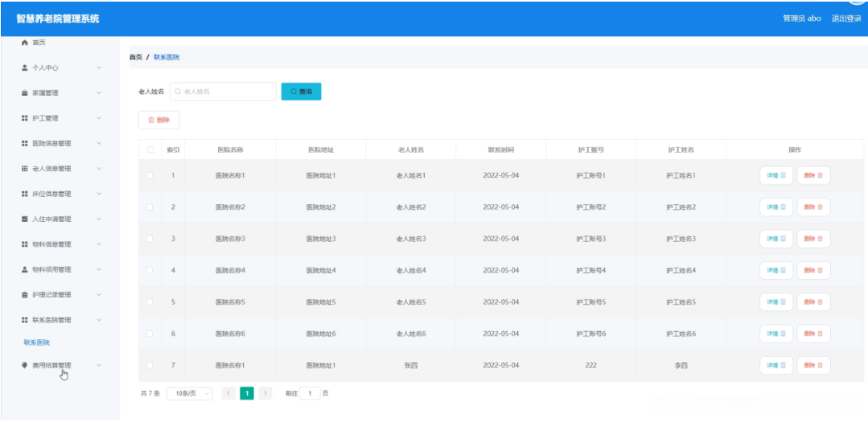The height and width of the screenshot is (422, 868).
Task: Click the 张四 cell in row 7
Action: 411,365
